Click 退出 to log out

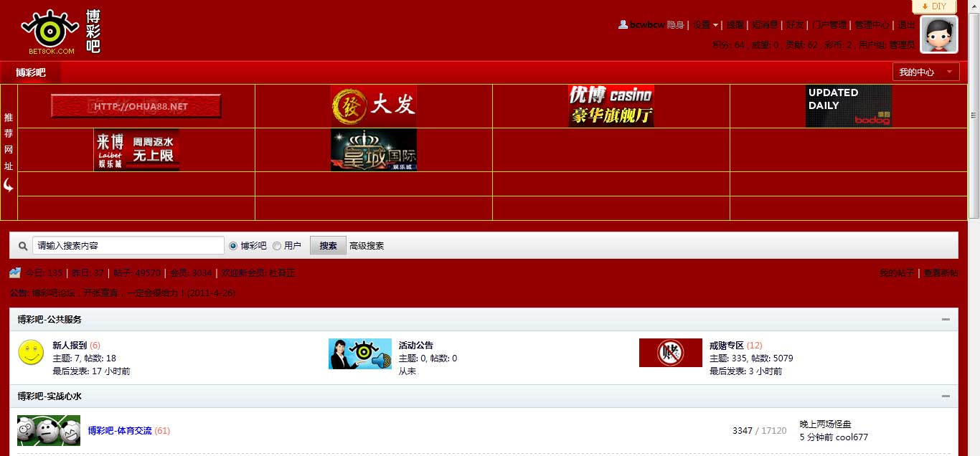tap(907, 24)
